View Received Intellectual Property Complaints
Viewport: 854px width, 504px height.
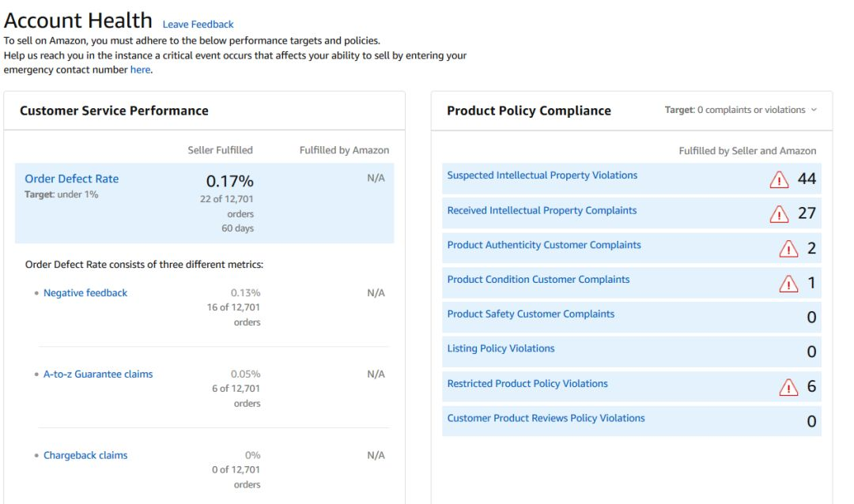[x=542, y=210]
